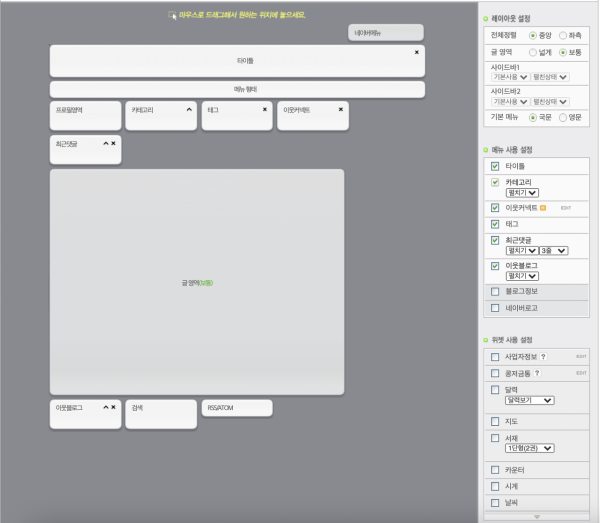Click the caret icon on the 이웃블로그 block

click(x=105, y=408)
